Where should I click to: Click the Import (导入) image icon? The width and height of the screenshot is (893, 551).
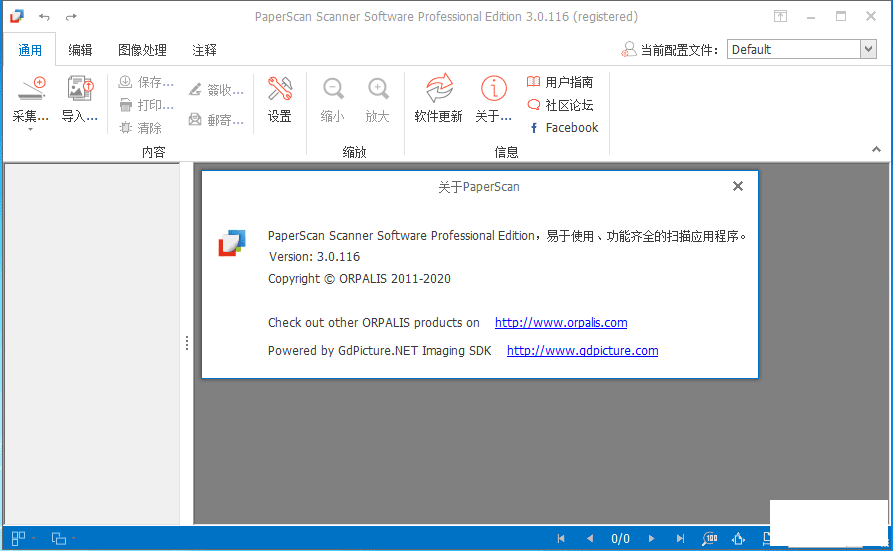80,88
